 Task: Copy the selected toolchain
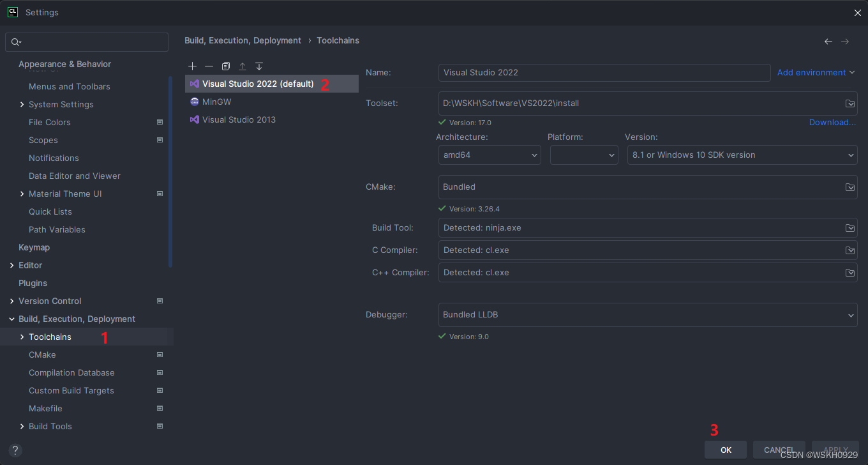pos(226,66)
